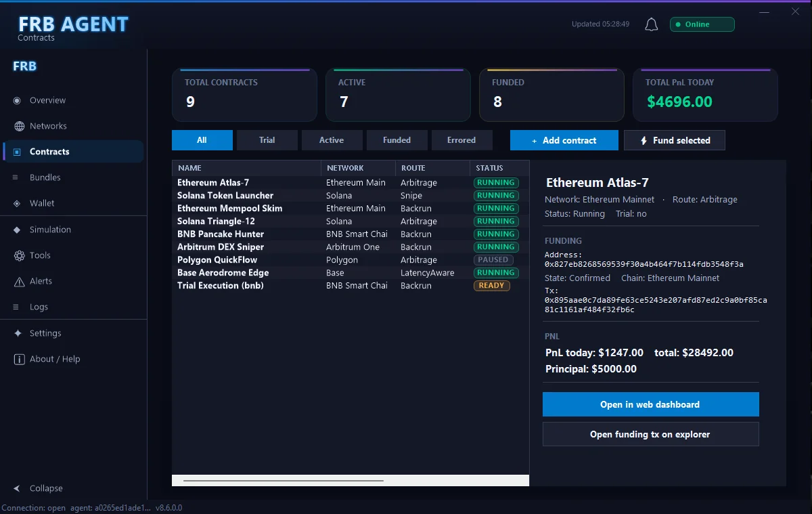Click the Simulation sidebar icon

(x=17, y=230)
